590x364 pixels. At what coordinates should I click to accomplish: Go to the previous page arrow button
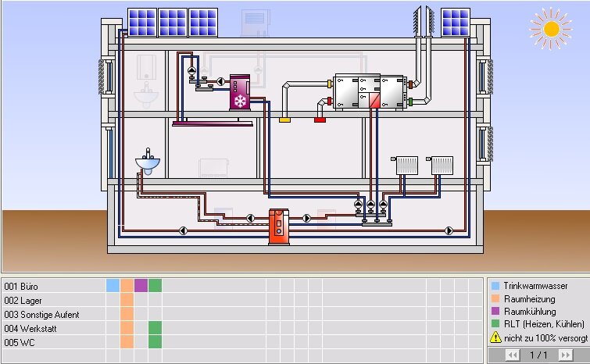512,355
